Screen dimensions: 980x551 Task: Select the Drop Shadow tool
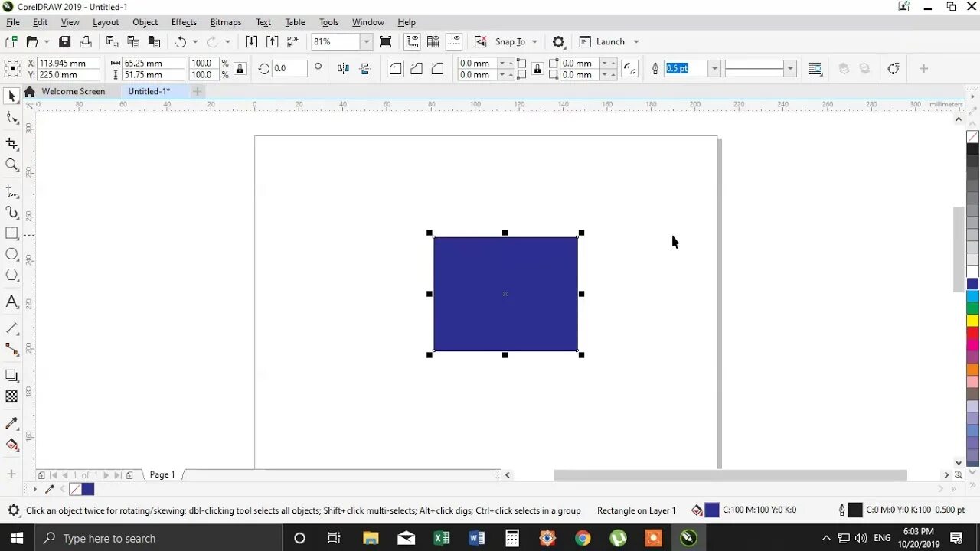tap(11, 375)
